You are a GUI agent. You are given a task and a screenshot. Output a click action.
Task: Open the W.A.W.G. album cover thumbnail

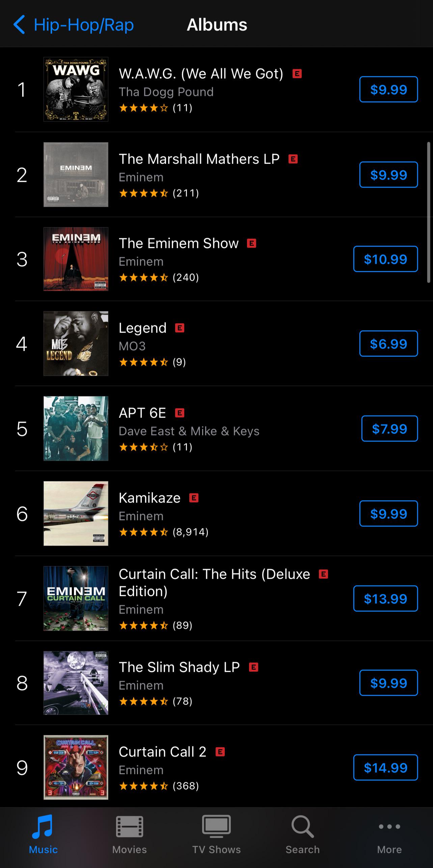point(76,89)
